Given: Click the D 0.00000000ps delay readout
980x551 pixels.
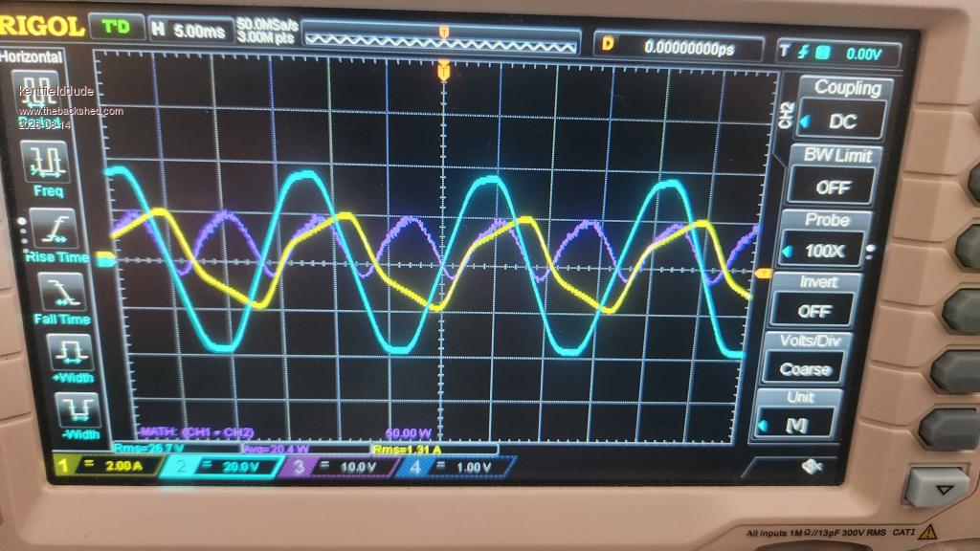Looking at the screenshot, I should tap(679, 47).
